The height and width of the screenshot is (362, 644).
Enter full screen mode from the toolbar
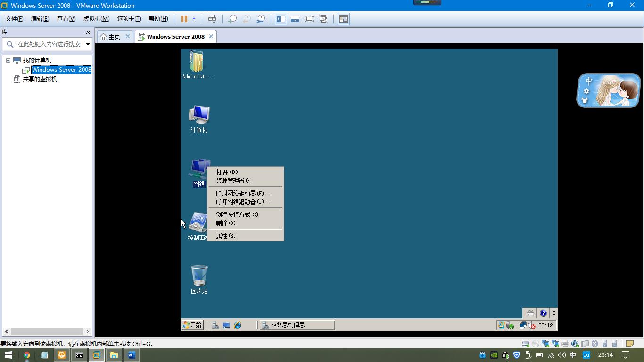click(309, 19)
